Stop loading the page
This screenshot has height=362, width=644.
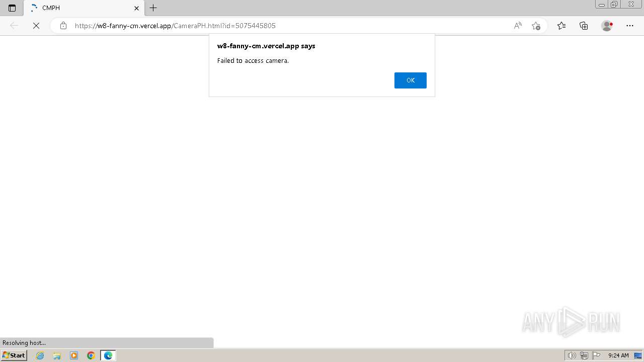click(36, 26)
